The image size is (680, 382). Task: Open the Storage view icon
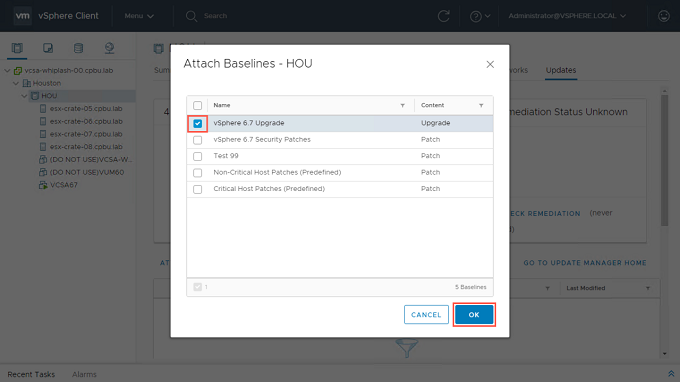click(x=78, y=48)
